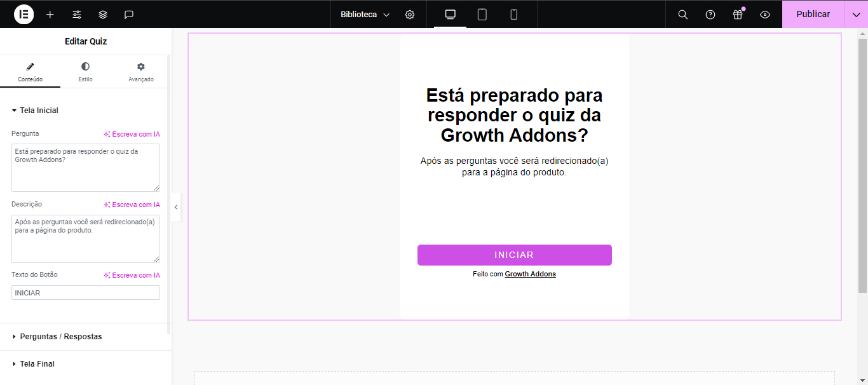Open the Notes speech bubble icon
Screen dimensions: 868x385
click(x=129, y=14)
